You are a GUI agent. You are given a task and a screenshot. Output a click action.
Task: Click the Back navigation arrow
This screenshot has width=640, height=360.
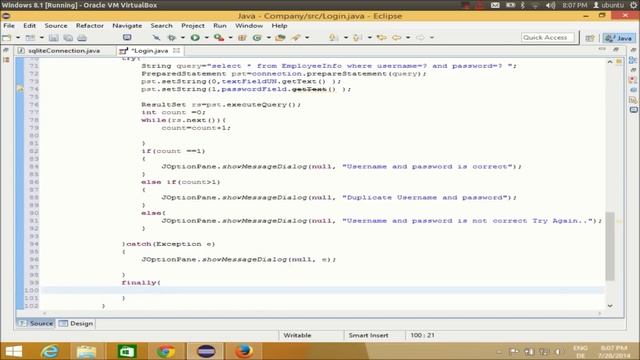click(x=397, y=38)
